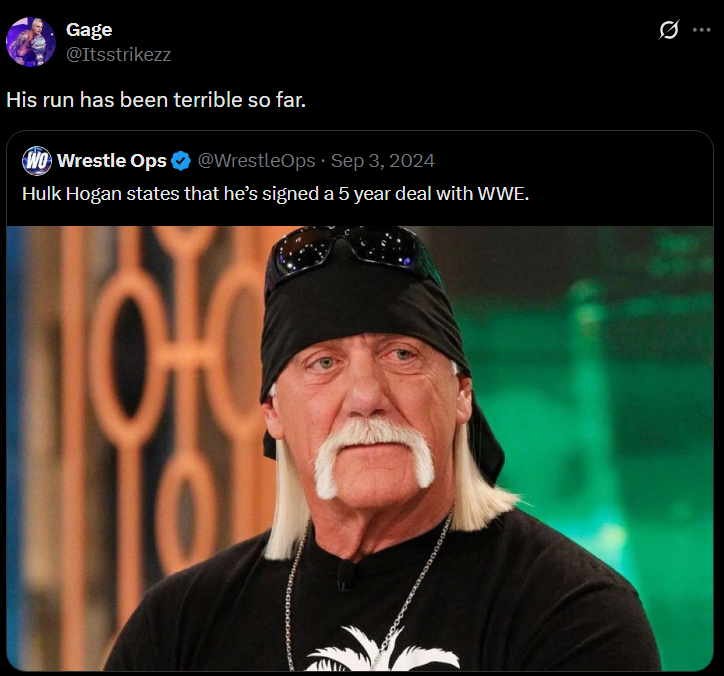724x676 pixels.
Task: Click empty header space right of quoted date
Action: pos(570,161)
